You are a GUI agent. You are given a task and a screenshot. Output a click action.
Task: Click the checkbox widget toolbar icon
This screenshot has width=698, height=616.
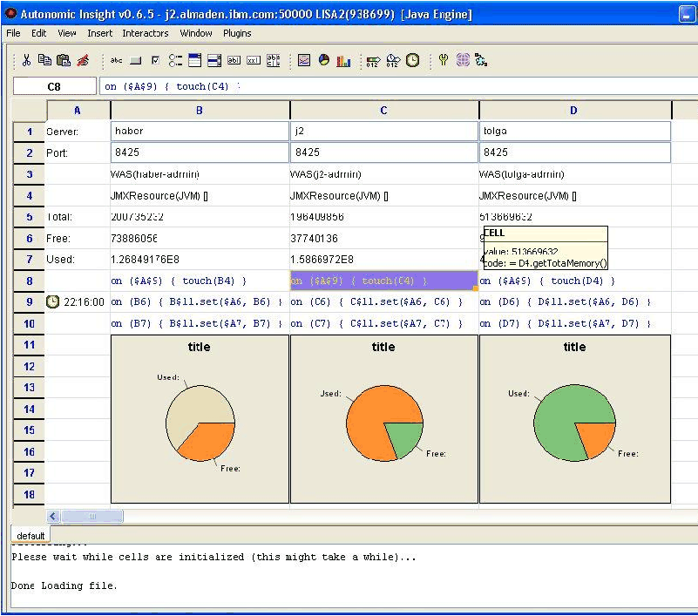pos(155,60)
